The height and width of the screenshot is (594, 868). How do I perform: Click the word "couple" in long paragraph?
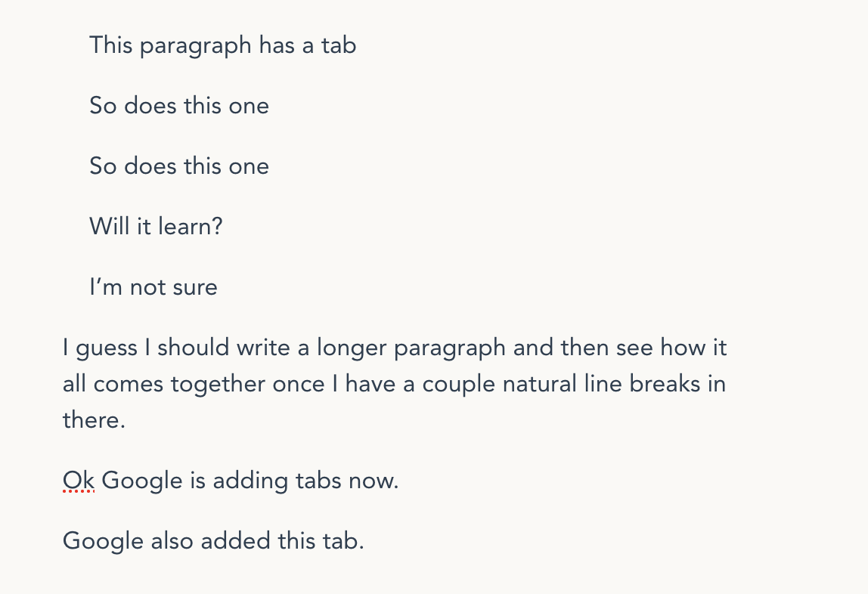[459, 385]
